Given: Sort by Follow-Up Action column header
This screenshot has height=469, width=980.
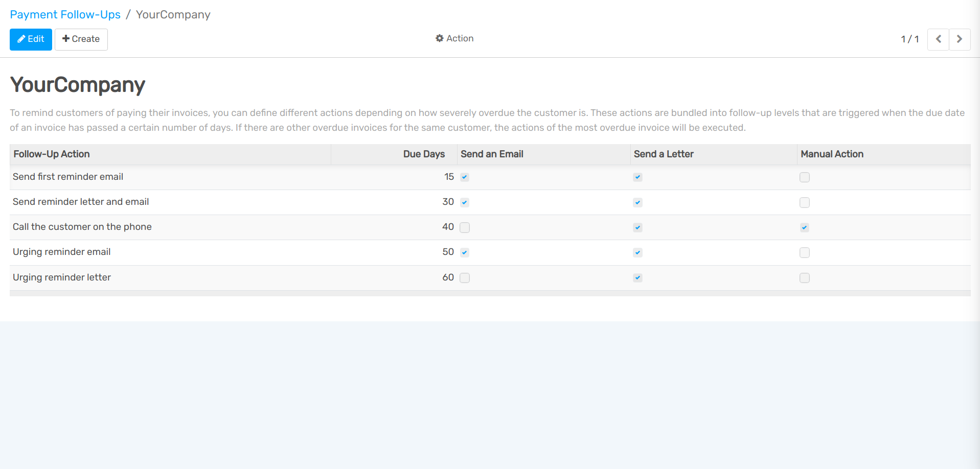Looking at the screenshot, I should tap(52, 154).
